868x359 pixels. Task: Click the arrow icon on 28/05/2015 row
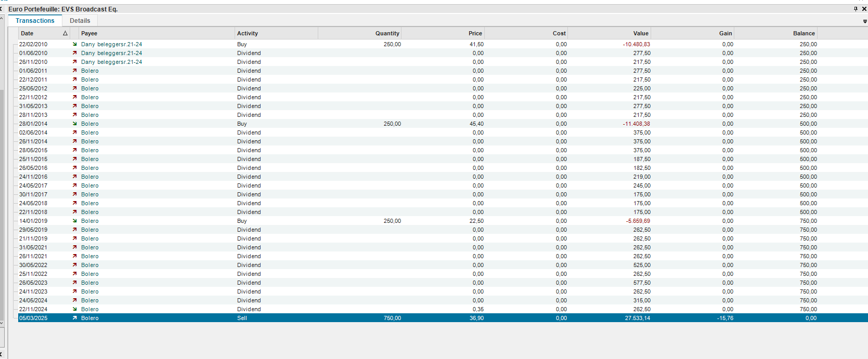click(x=75, y=150)
